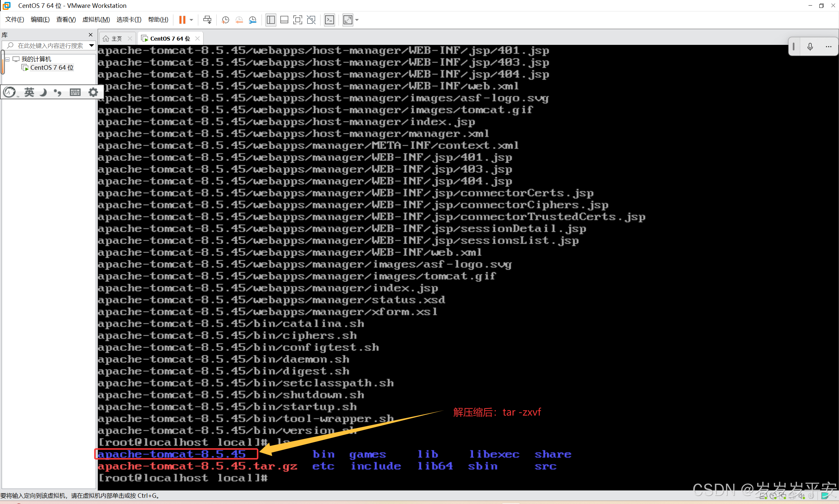This screenshot has width=839, height=504.
Task: Toggle the 英 Chinese/English input mode
Action: (x=29, y=92)
